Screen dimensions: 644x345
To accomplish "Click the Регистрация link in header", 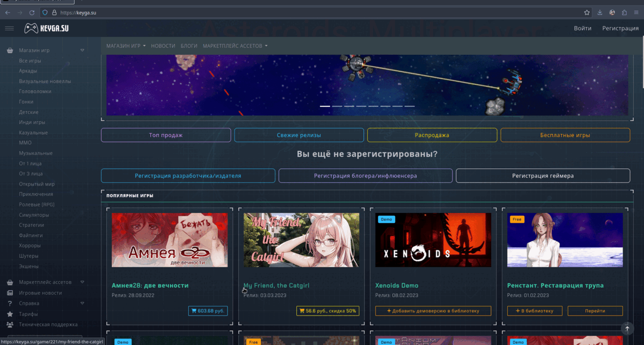I will point(620,28).
